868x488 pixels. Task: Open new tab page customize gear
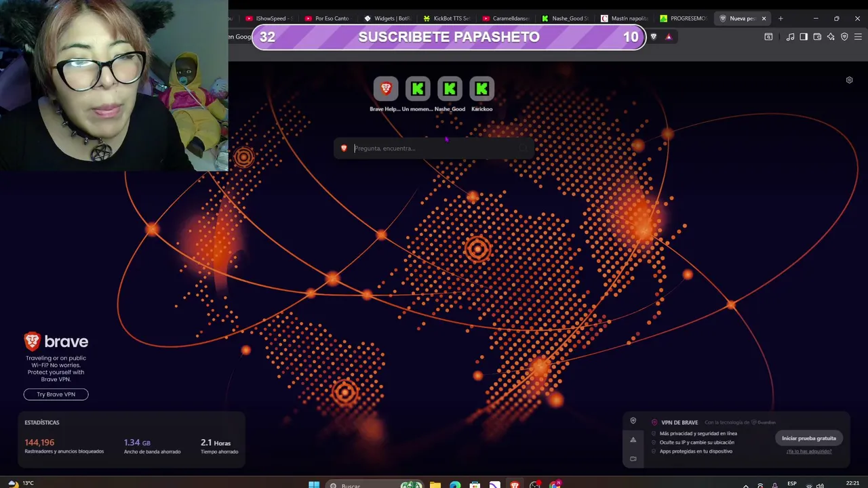(849, 80)
